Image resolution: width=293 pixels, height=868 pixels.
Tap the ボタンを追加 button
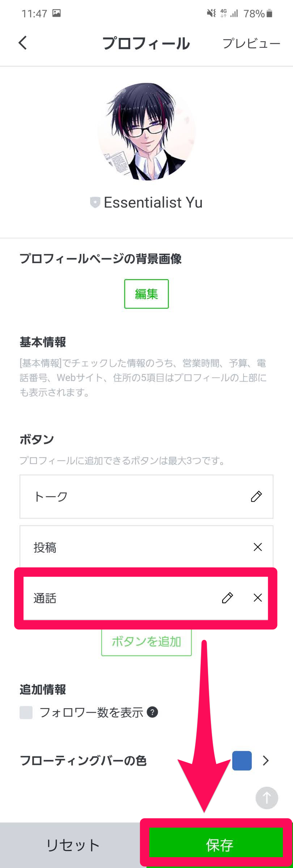click(146, 642)
